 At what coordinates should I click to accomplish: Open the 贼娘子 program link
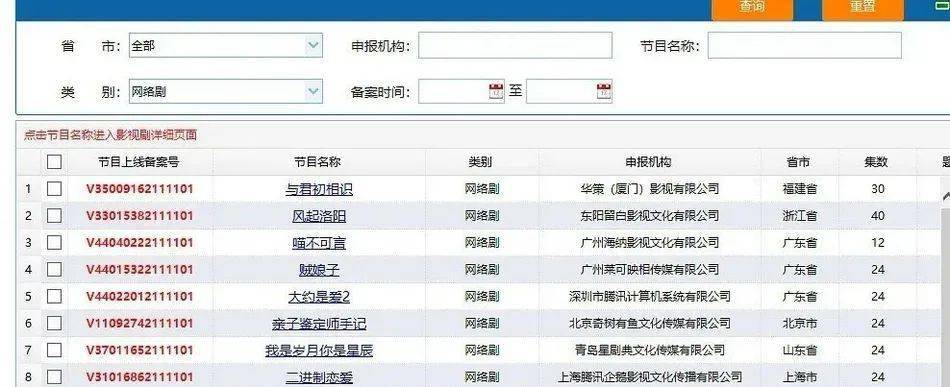[319, 270]
